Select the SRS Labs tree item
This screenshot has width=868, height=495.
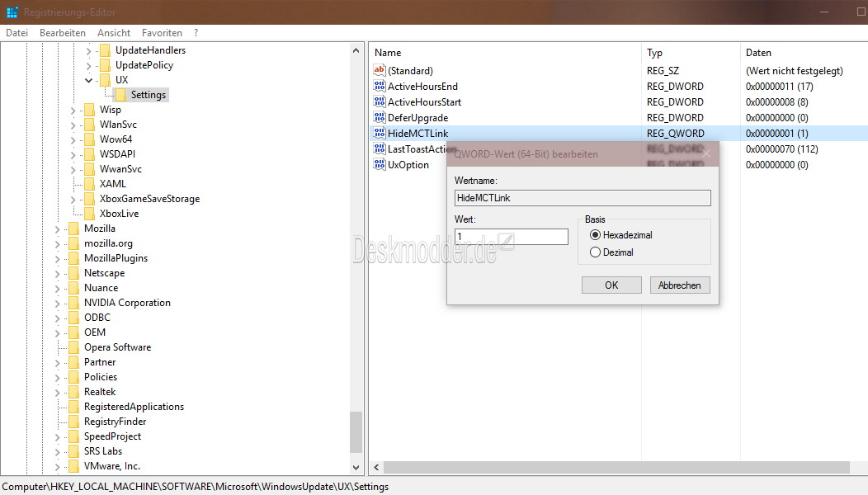click(x=103, y=451)
